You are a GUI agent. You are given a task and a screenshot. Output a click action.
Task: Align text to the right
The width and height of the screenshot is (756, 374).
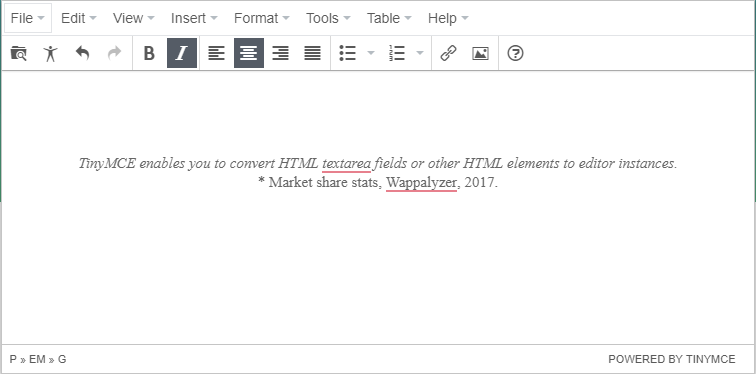(281, 53)
